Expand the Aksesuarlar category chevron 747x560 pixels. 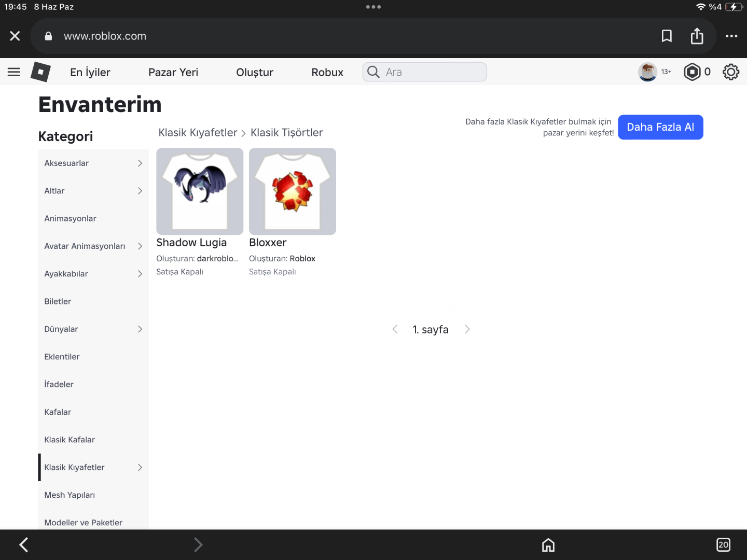(x=140, y=163)
